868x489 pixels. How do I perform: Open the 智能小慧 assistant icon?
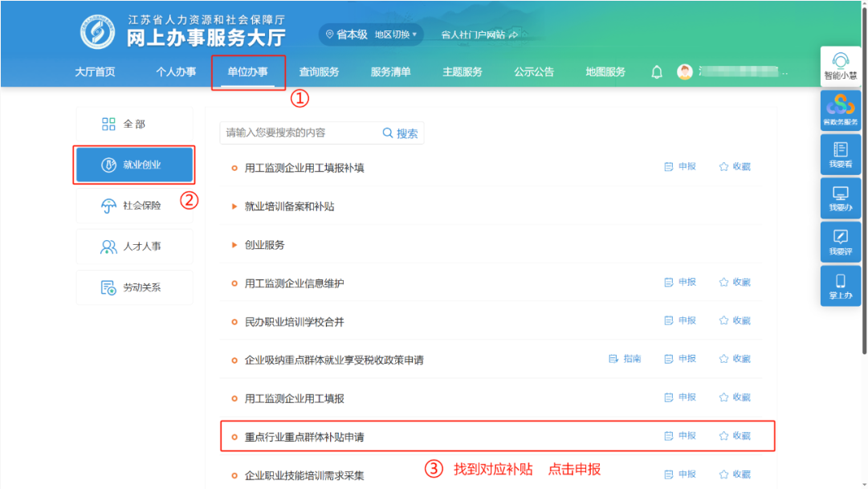click(841, 67)
